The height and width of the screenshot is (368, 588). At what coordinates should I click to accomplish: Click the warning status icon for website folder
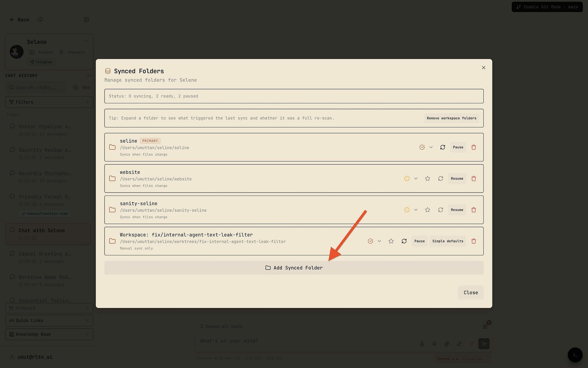click(407, 178)
